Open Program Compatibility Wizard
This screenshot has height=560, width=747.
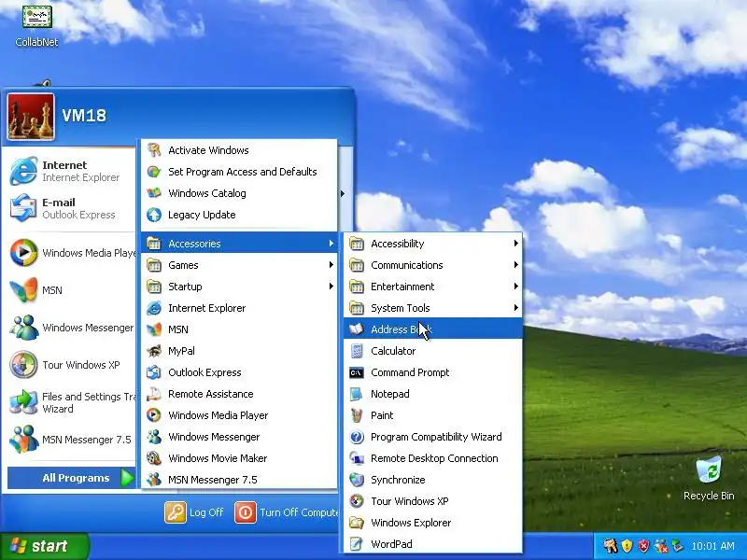[x=432, y=437]
